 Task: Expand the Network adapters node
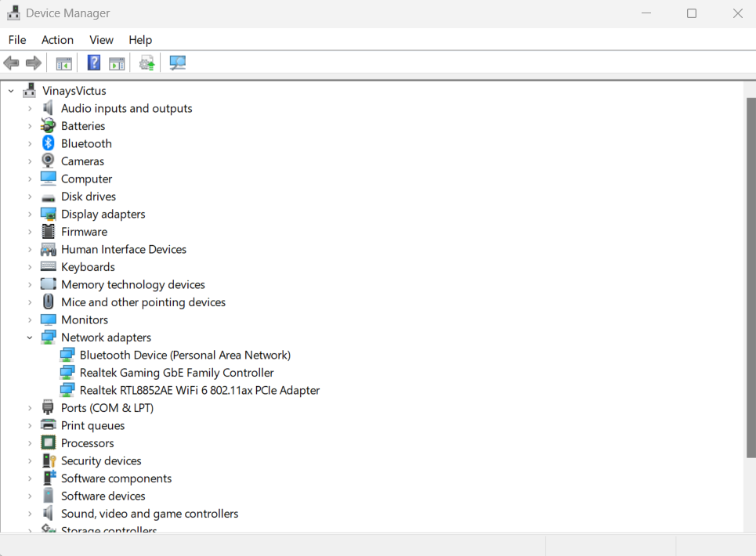coord(30,337)
